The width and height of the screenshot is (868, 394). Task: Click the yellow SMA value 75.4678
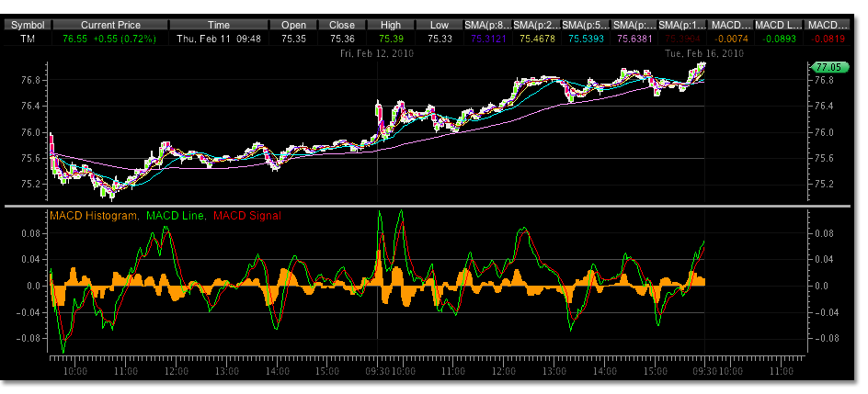click(x=536, y=40)
